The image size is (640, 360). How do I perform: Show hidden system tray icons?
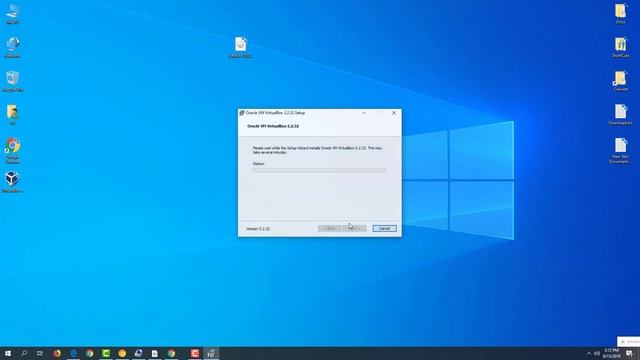click(589, 353)
